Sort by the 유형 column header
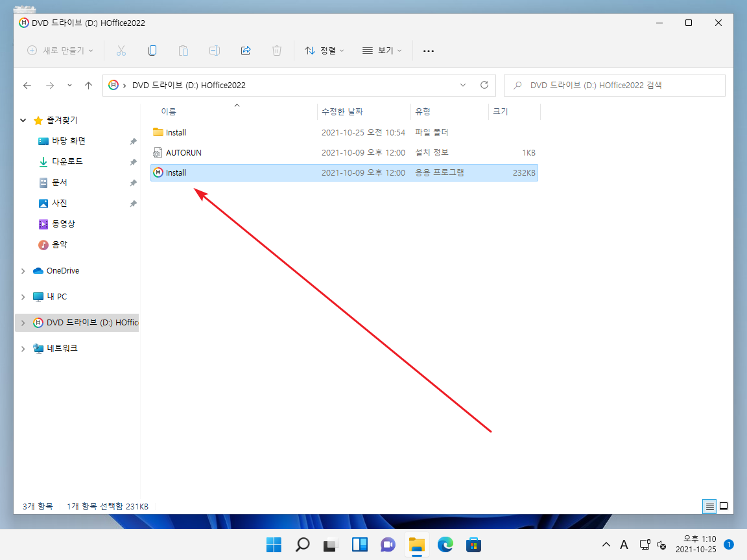 423,111
